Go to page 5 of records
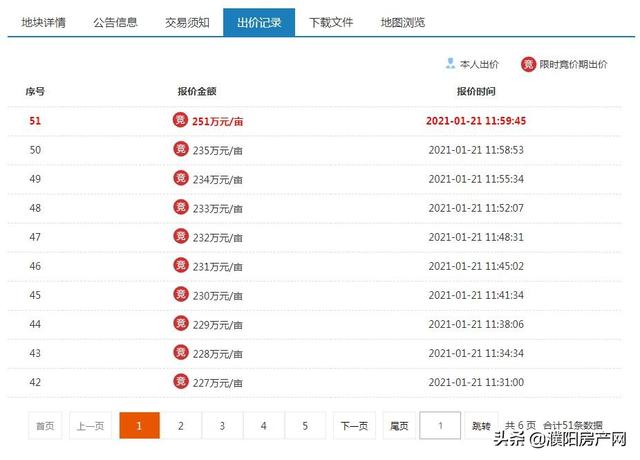The image size is (640, 460). coord(305,426)
